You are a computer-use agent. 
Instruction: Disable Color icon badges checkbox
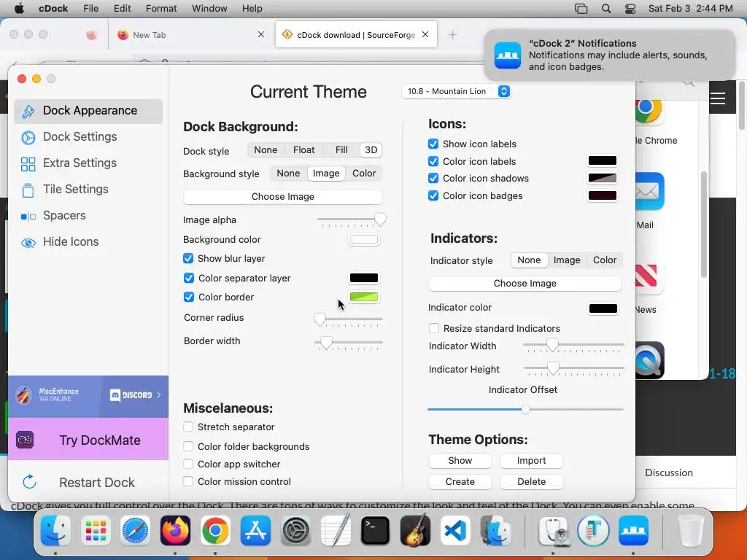tap(433, 195)
